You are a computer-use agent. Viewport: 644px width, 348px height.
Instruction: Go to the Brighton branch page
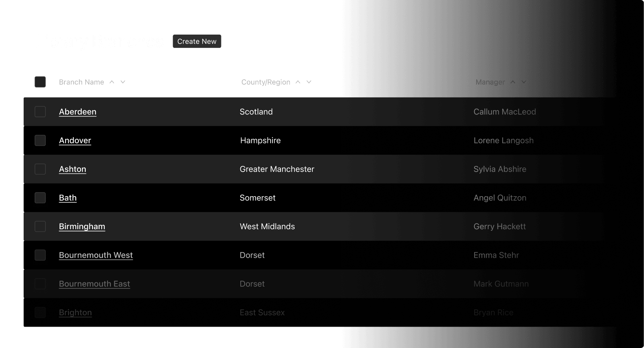click(75, 313)
